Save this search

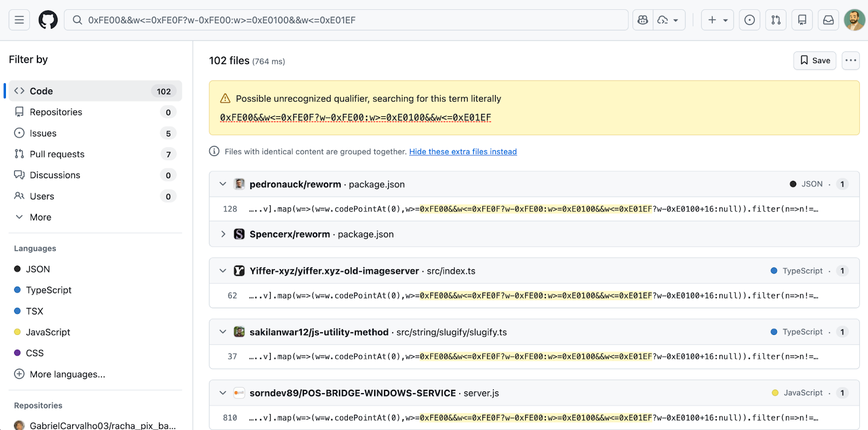click(x=815, y=60)
